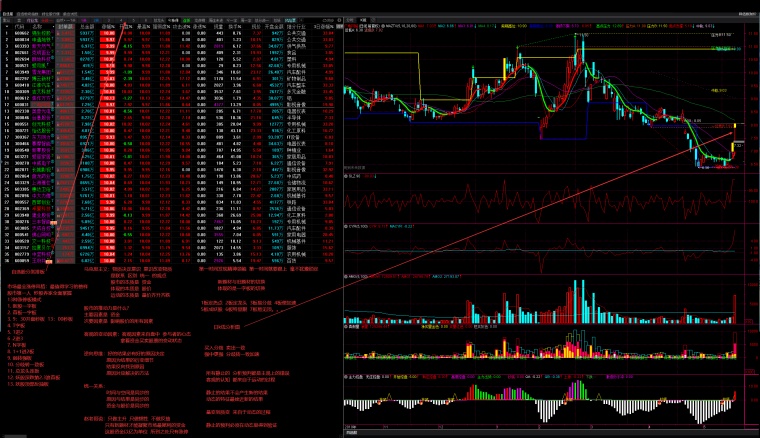
Task: Click the 多元金融 industry cell
Action: tap(296, 92)
